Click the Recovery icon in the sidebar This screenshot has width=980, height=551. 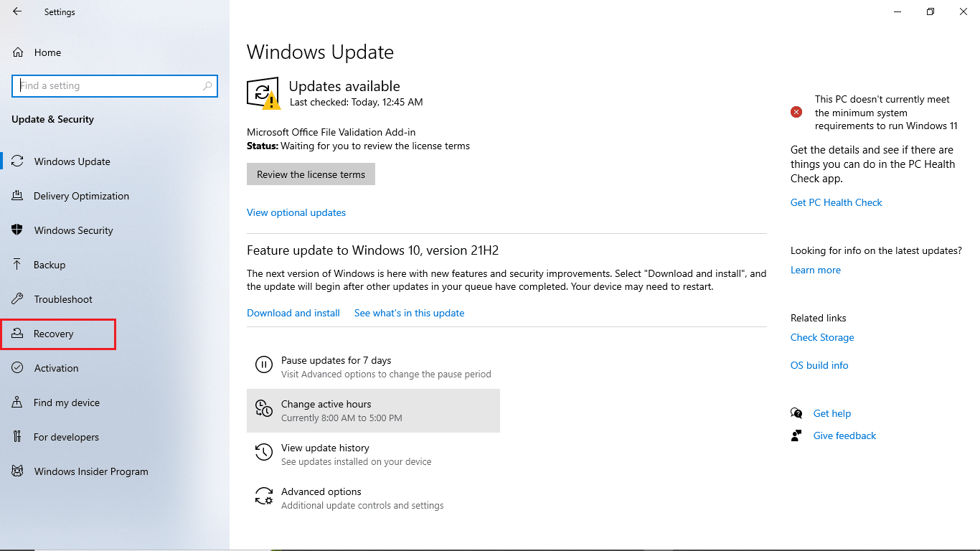pos(18,334)
